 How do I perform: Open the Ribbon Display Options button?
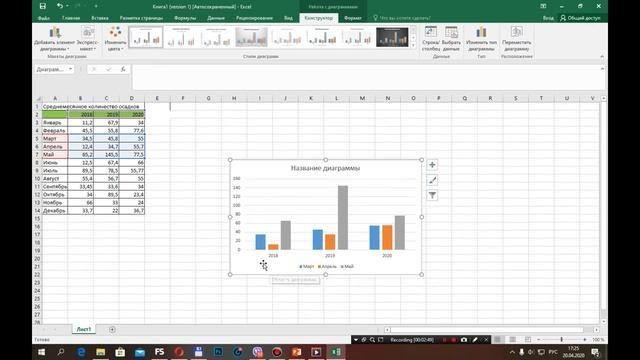(543, 6)
